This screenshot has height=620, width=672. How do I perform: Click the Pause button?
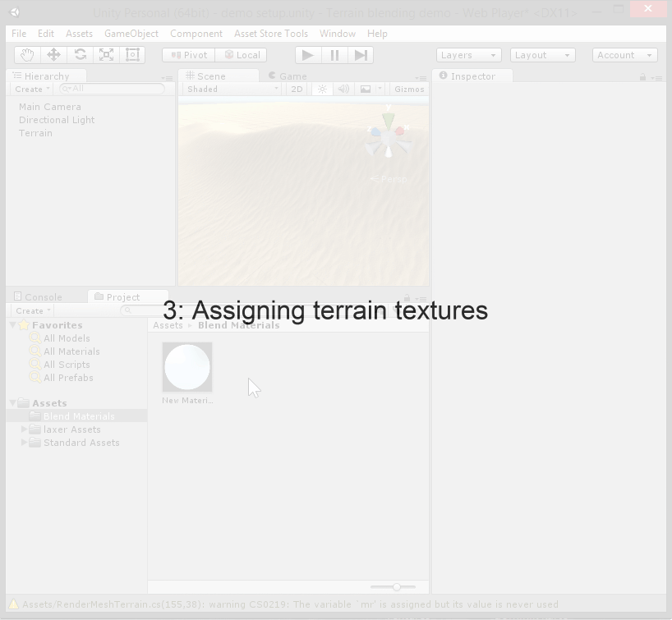(334, 55)
